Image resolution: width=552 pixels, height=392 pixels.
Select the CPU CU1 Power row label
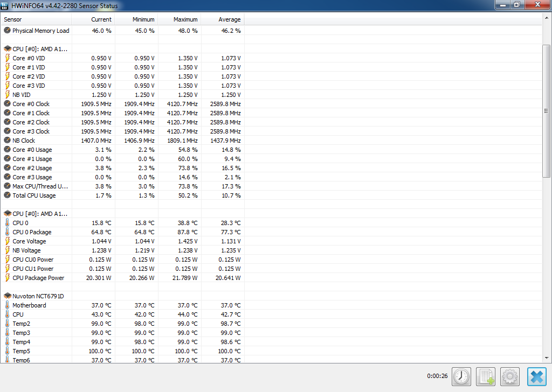pos(33,269)
